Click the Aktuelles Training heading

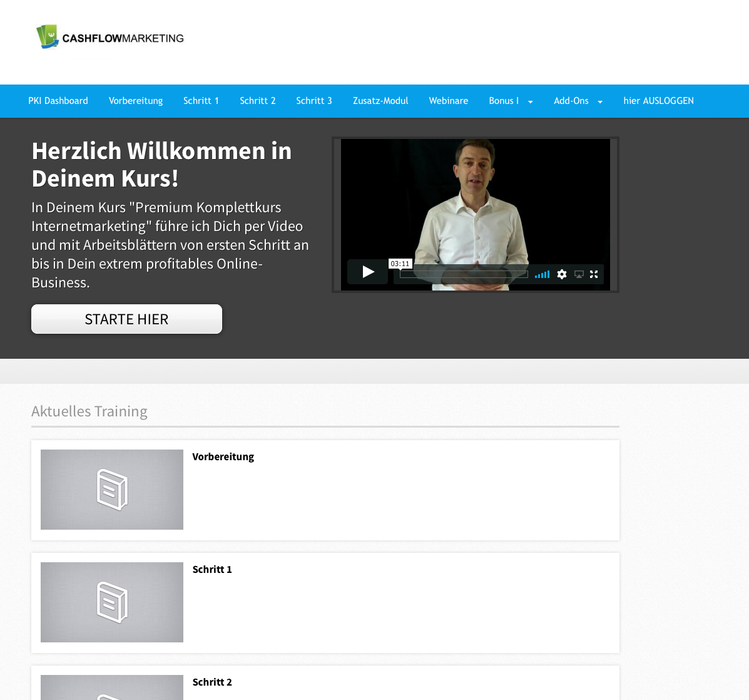(x=89, y=411)
